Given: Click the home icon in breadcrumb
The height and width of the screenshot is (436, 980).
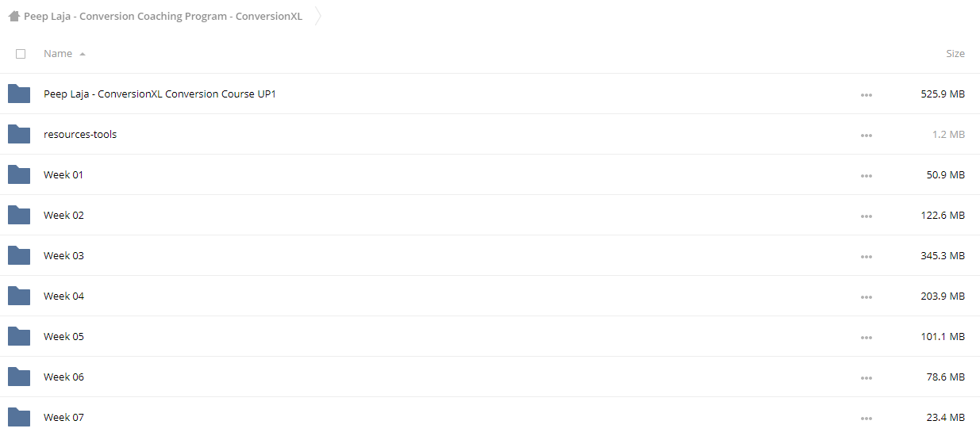Looking at the screenshot, I should pos(13,16).
